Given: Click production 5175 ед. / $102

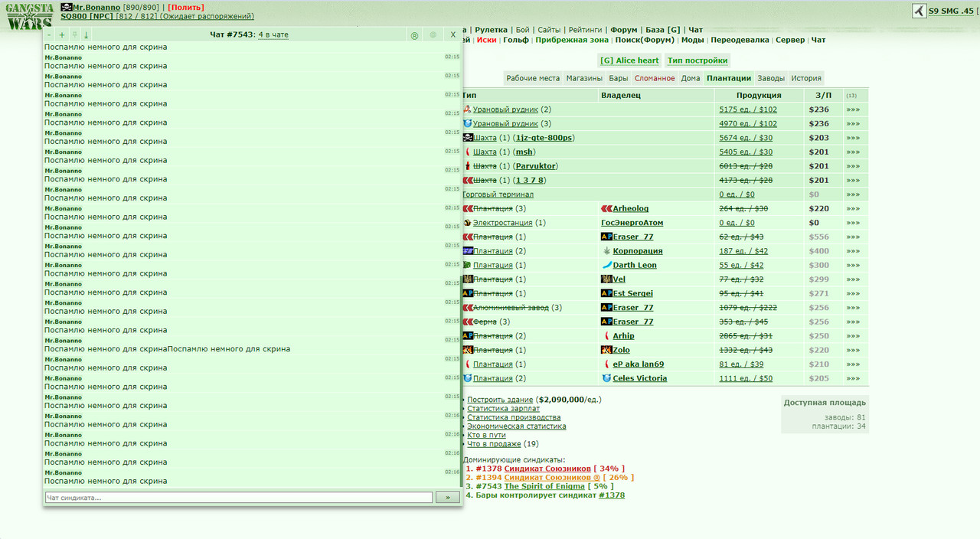Looking at the screenshot, I should pos(748,109).
